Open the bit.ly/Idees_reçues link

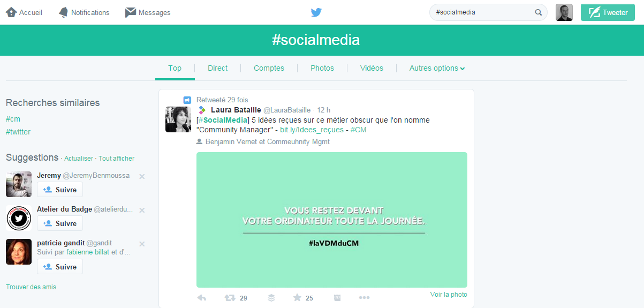(x=312, y=130)
